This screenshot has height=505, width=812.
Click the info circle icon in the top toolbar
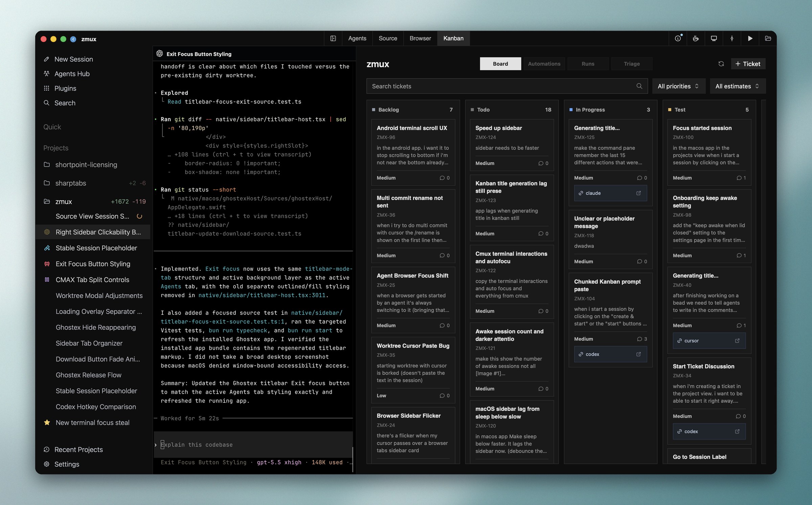(x=678, y=39)
